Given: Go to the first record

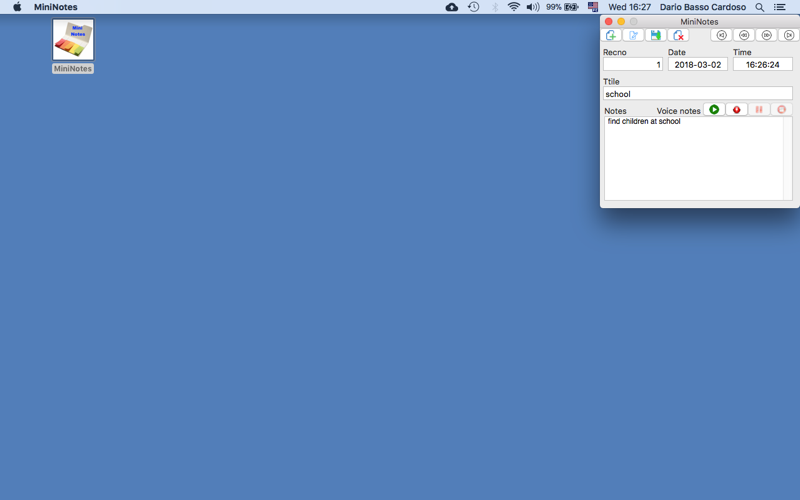Looking at the screenshot, I should 721,35.
